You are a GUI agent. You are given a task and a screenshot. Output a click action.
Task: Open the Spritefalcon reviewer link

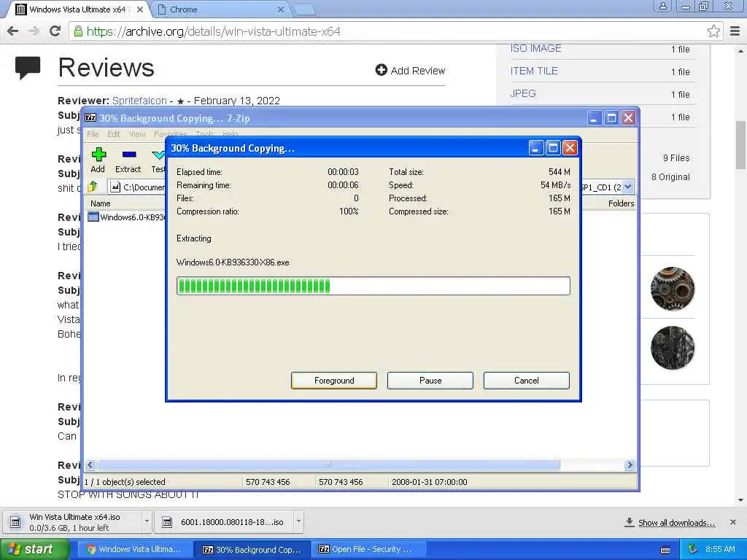tap(139, 101)
